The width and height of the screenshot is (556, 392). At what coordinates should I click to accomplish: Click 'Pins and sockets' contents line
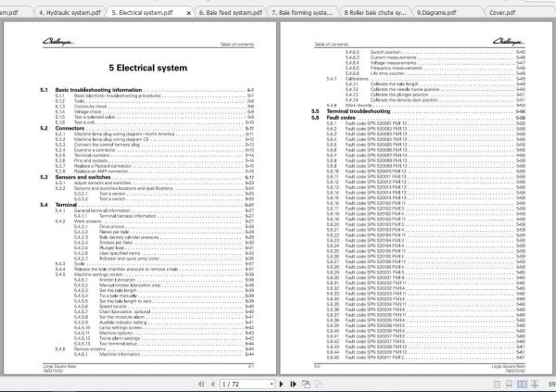click(155, 160)
